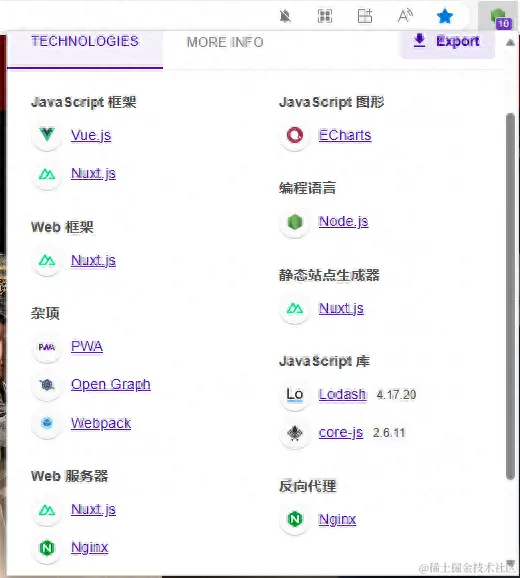Activate the Read Aloud icon
Viewport: 520px width, 578px height.
pyautogui.click(x=405, y=16)
